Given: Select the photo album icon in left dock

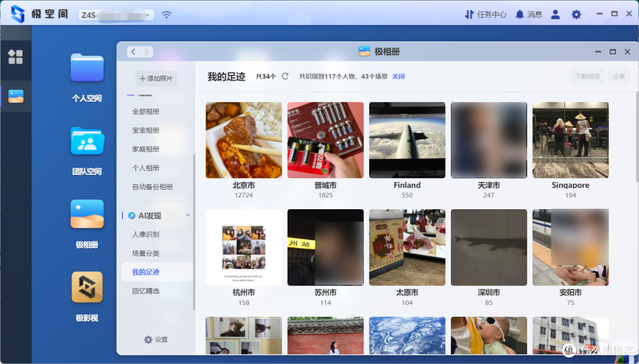Looking at the screenshot, I should pyautogui.click(x=15, y=96).
